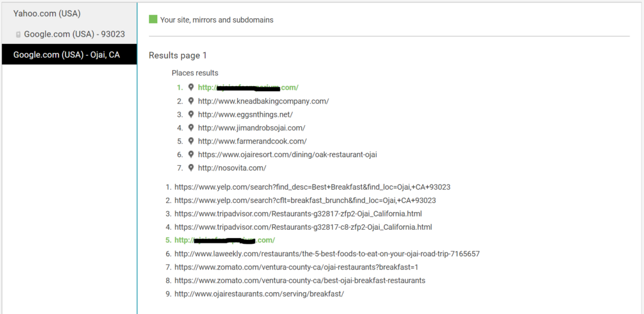This screenshot has width=644, height=314.
Task: Click the 'Places results' label
Action: [195, 73]
